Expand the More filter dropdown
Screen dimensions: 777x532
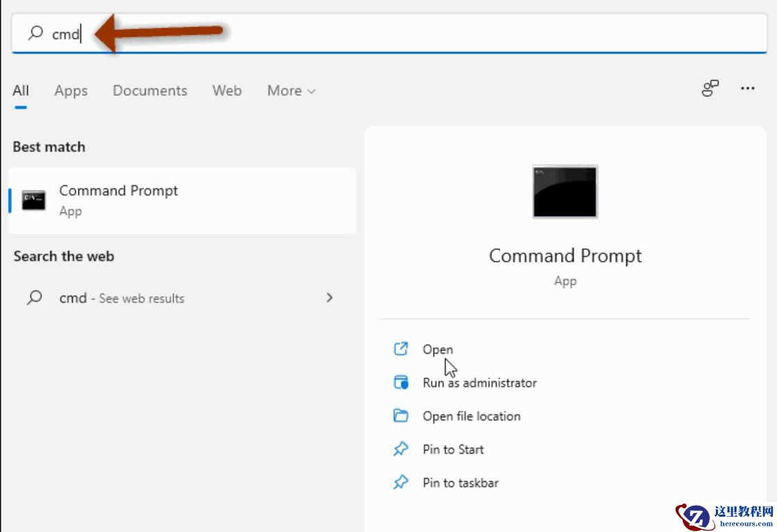(291, 91)
